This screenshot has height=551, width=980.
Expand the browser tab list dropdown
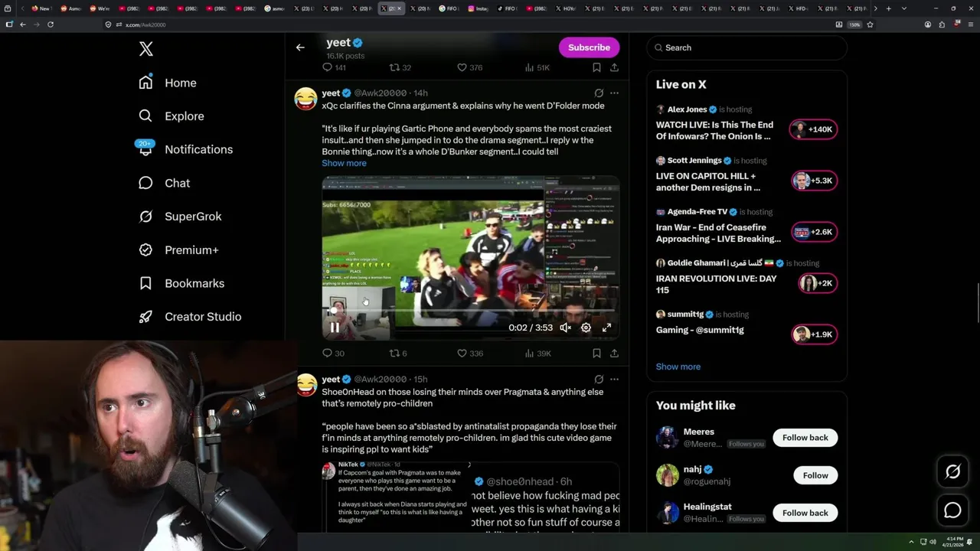point(904,8)
